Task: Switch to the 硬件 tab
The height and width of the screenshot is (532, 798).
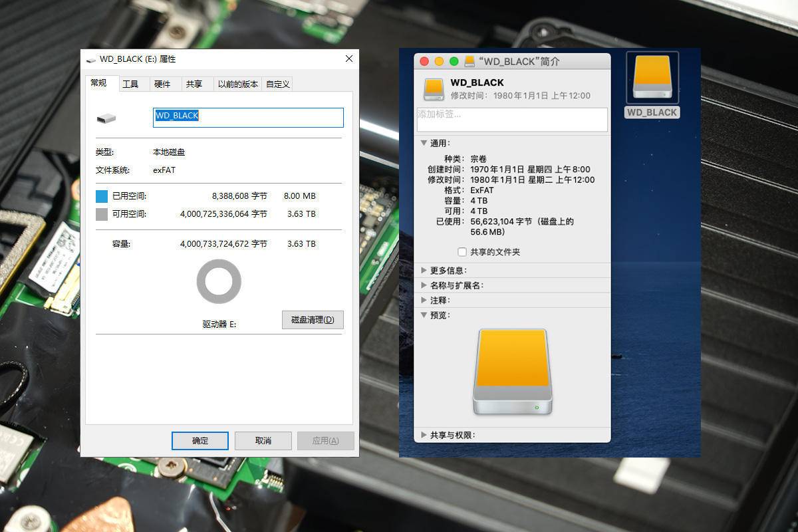Action: click(164, 83)
